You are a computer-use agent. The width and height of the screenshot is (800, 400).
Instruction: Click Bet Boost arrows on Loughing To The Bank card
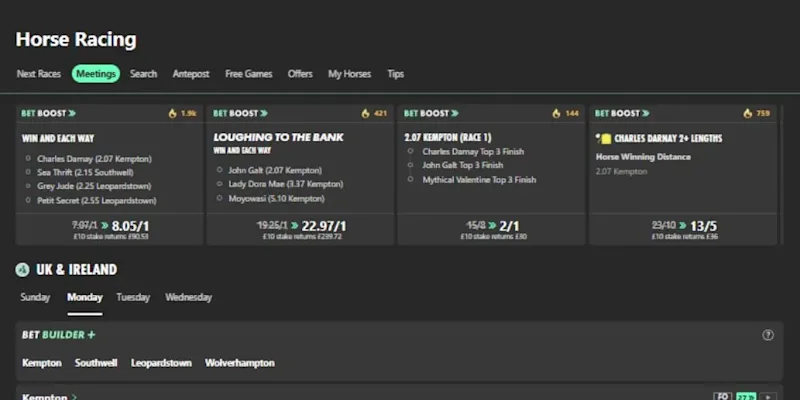[264, 113]
